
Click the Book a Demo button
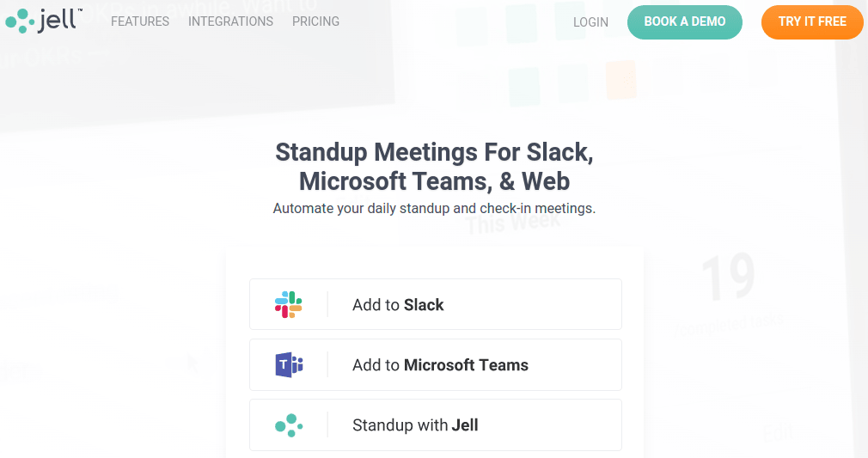click(x=685, y=22)
